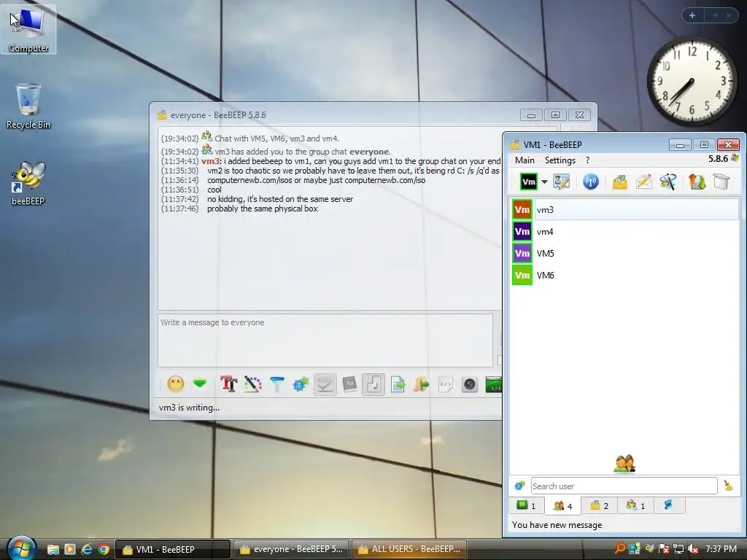Open the font color pencil icon
The height and width of the screenshot is (560, 747).
tap(253, 384)
